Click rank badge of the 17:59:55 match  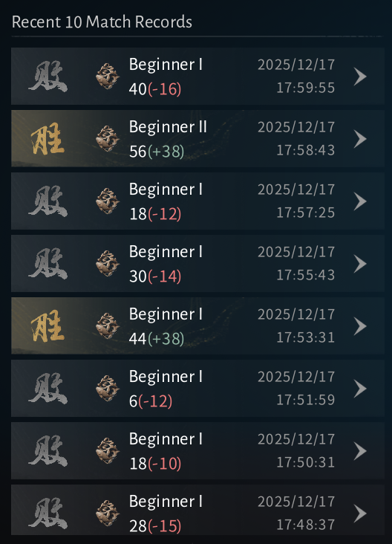(x=108, y=77)
